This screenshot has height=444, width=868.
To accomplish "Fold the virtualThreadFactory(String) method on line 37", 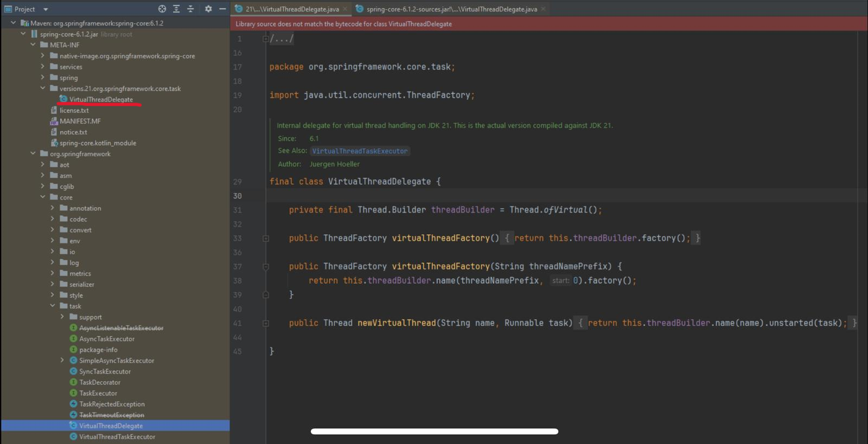I will click(x=266, y=266).
